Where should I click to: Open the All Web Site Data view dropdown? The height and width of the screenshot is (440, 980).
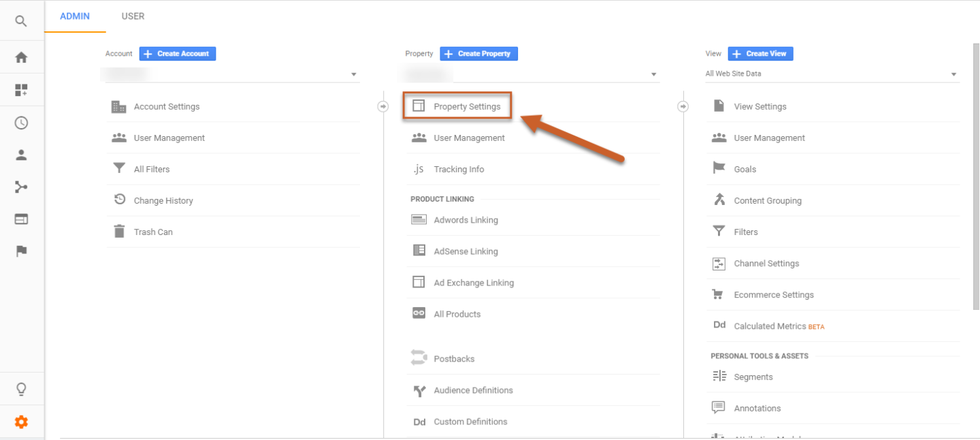(953, 74)
